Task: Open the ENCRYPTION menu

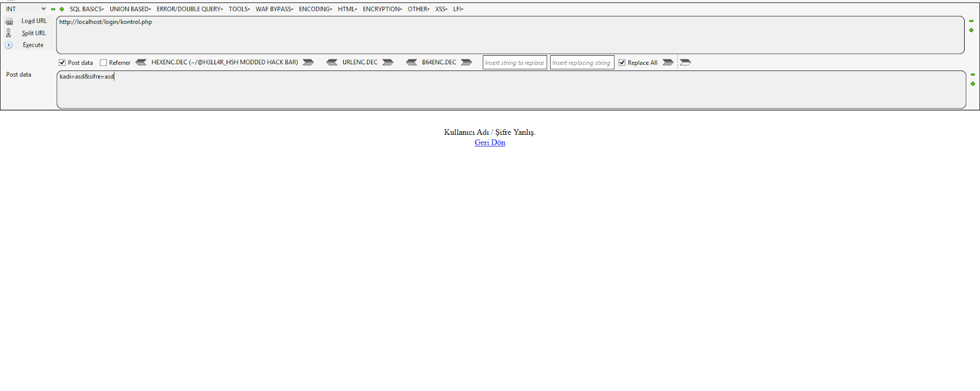Action: point(382,9)
